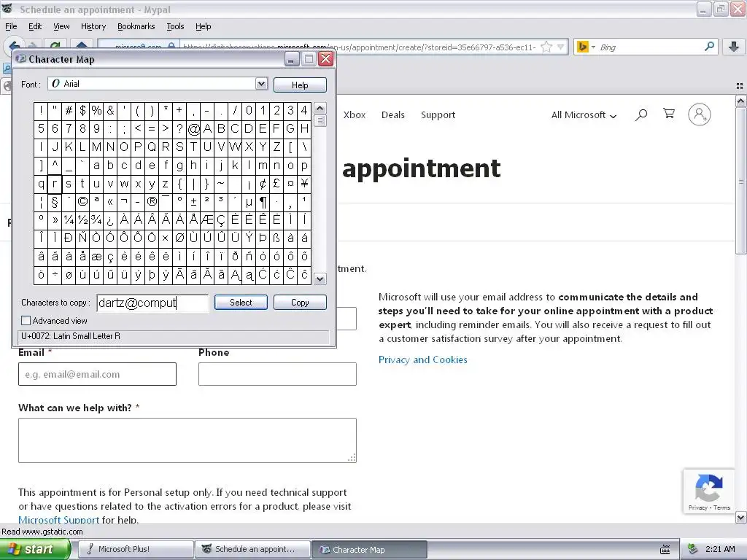Select the hash # character
The height and width of the screenshot is (560, 747).
tap(69, 111)
